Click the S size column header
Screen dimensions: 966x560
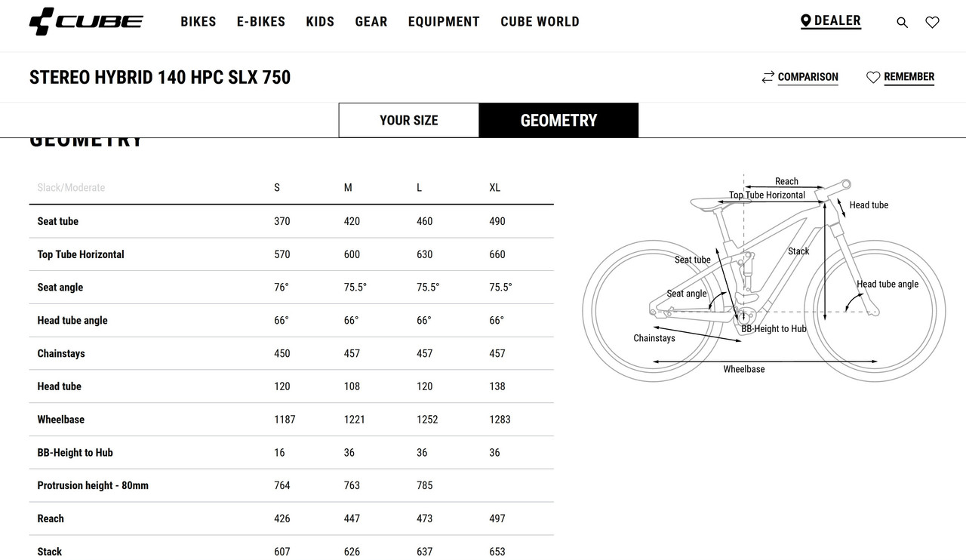click(277, 187)
